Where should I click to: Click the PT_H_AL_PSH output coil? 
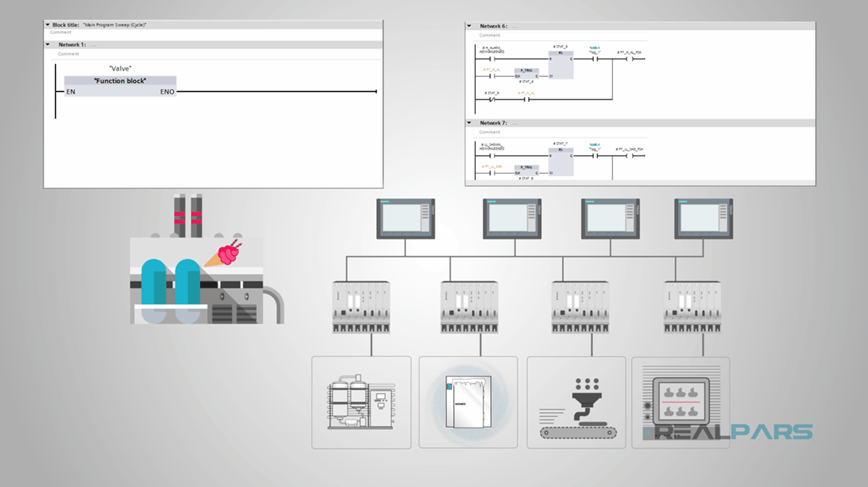[x=630, y=59]
